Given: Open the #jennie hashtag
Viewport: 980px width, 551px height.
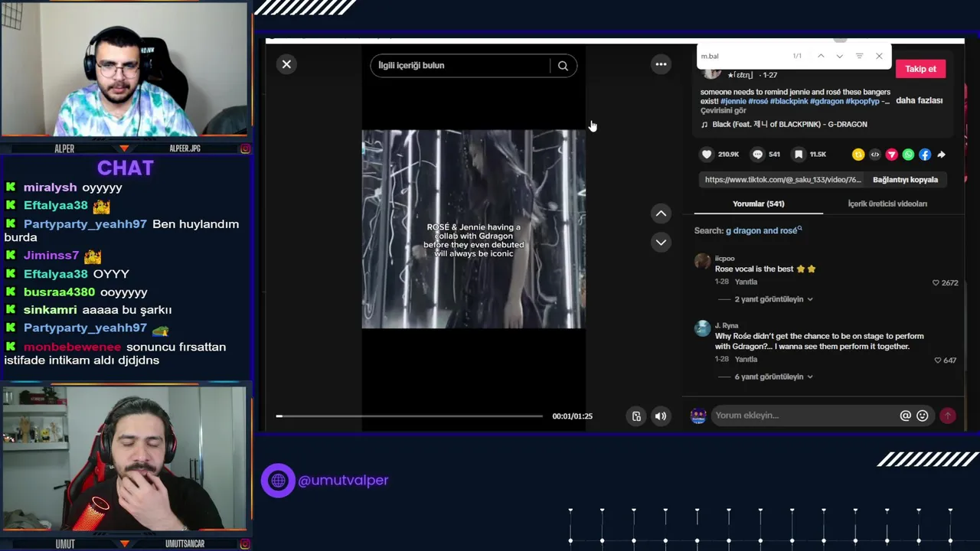Looking at the screenshot, I should pos(733,101).
